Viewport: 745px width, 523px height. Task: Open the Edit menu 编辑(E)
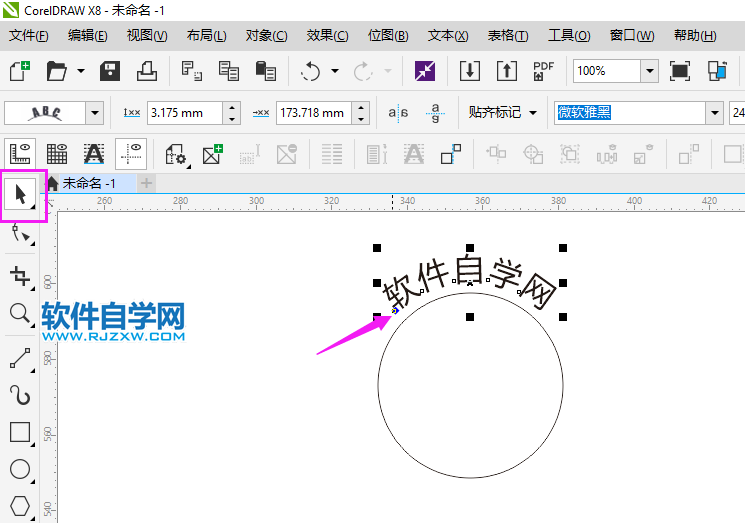(x=87, y=36)
